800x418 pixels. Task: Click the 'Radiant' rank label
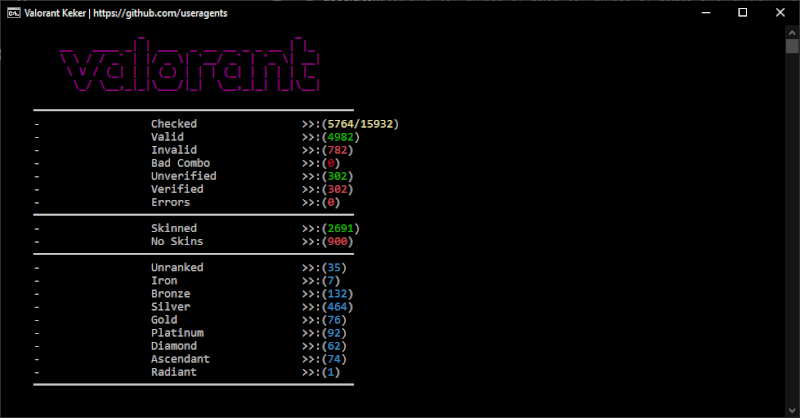(173, 372)
